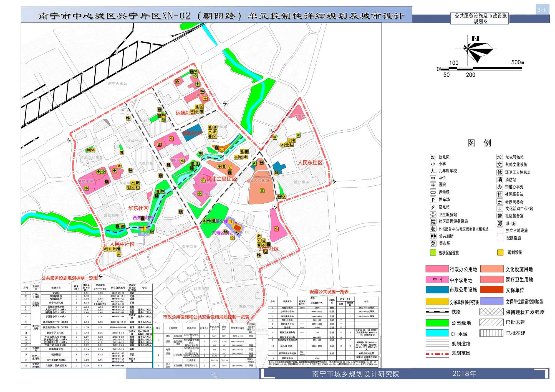
Task: Click the 其他文化设施 legend icon
Action: 500,165
